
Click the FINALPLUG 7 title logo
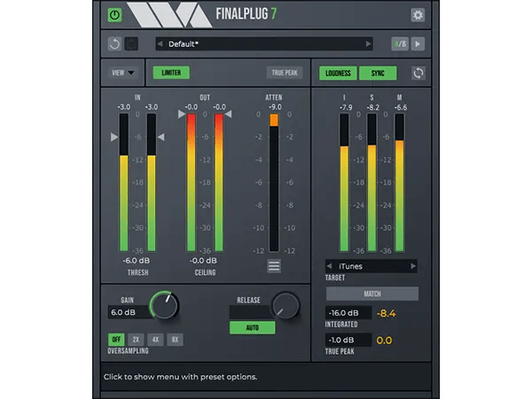click(246, 14)
